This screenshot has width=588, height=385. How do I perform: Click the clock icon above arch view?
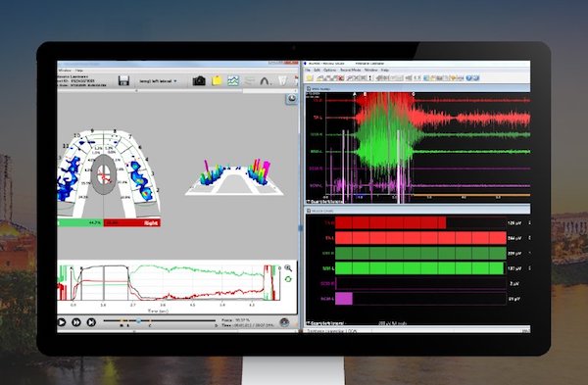pos(291,99)
